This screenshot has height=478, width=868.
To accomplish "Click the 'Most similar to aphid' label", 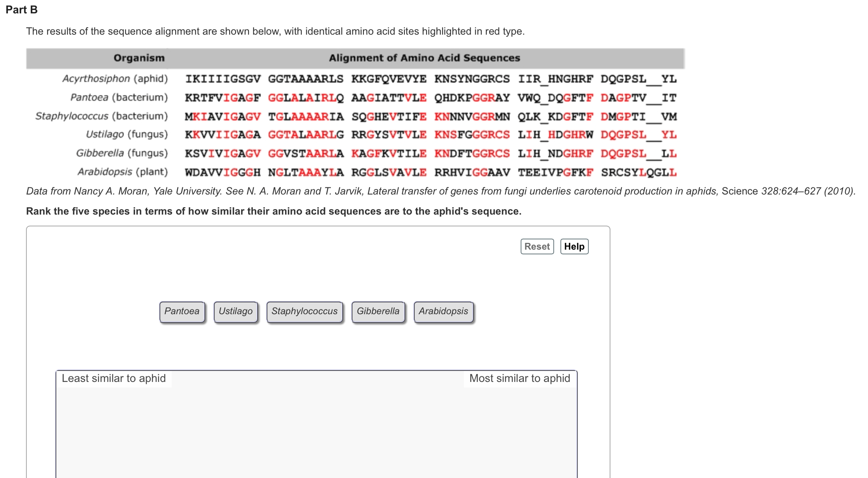I will coord(519,378).
